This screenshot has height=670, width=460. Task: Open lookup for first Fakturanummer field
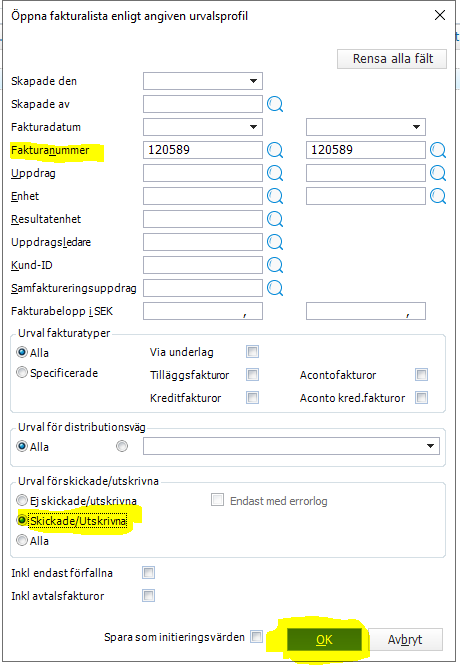[275, 150]
